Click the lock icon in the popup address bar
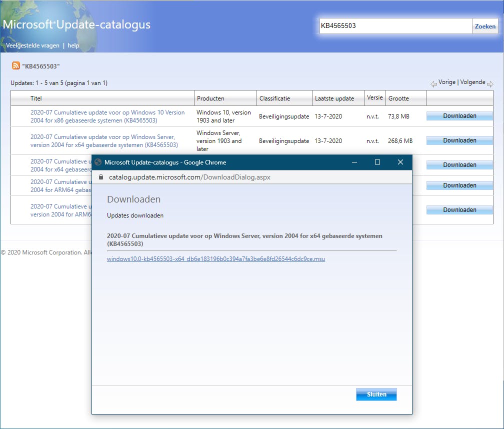 coord(101,177)
